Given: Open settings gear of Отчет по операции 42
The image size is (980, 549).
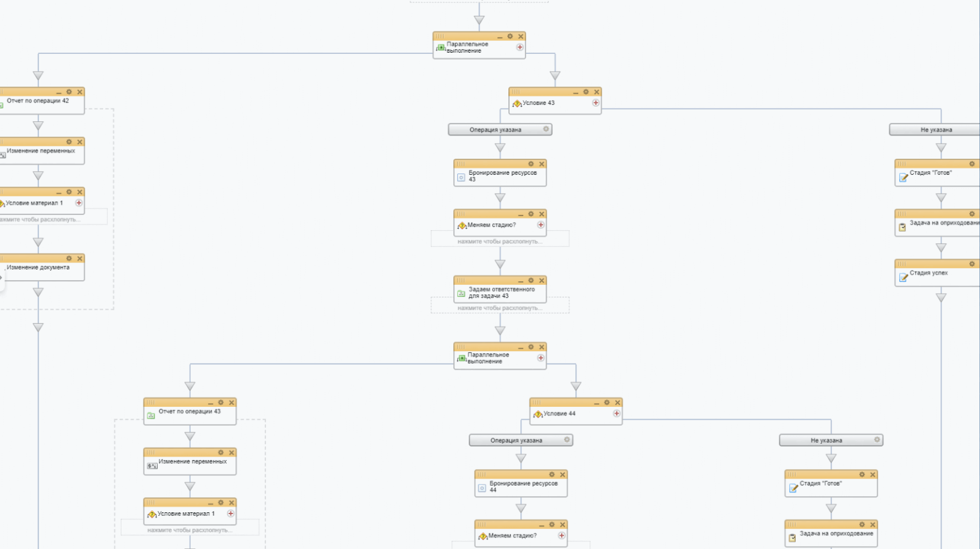Looking at the screenshot, I should 69,92.
